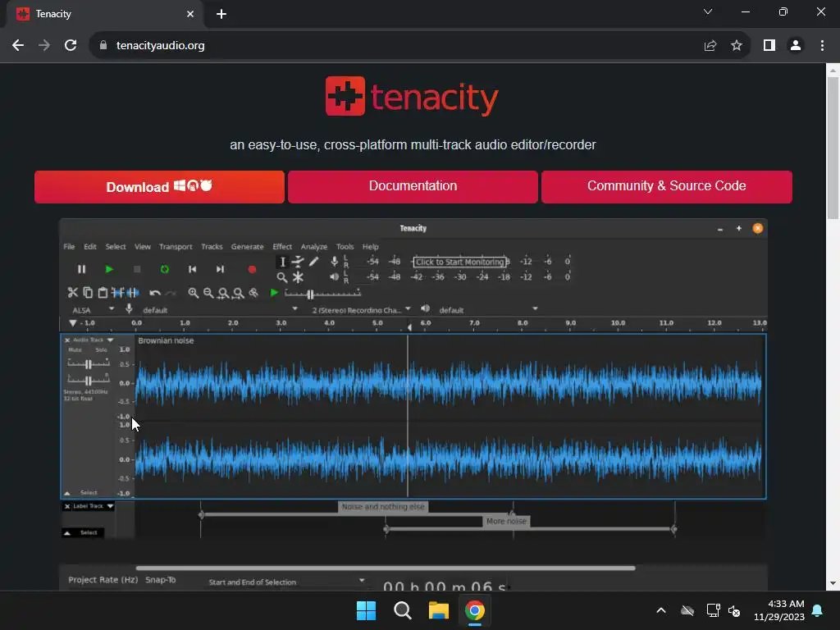This screenshot has width=840, height=630.
Task: Select the Multi-tool asterisk icon
Action: (x=298, y=277)
